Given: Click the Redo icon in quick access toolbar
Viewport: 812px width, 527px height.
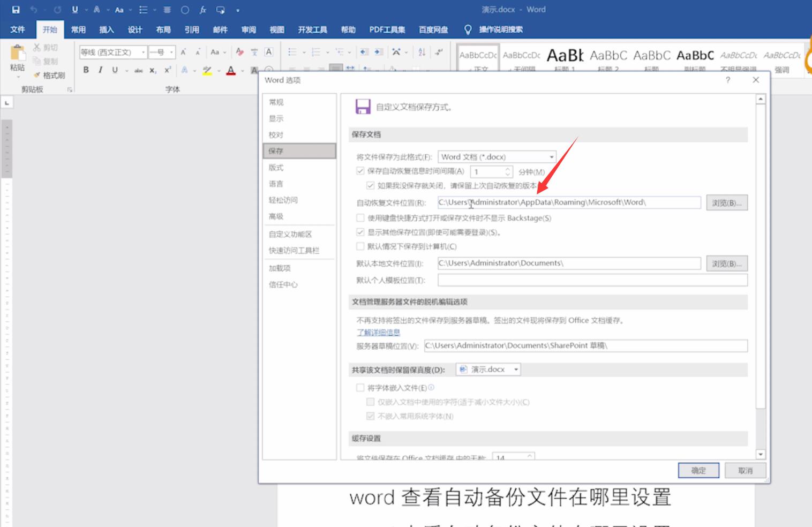Looking at the screenshot, I should [x=57, y=10].
